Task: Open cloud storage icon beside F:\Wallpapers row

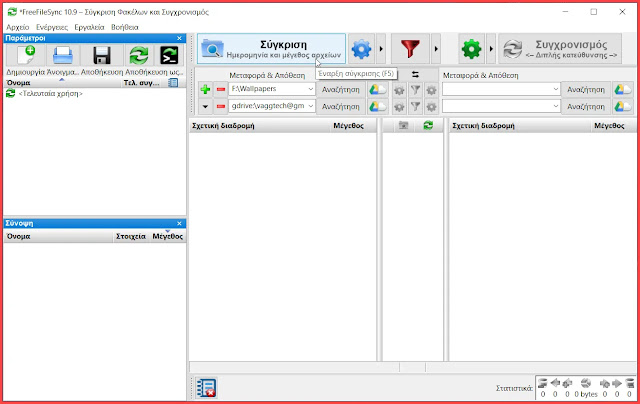Action: 378,89
